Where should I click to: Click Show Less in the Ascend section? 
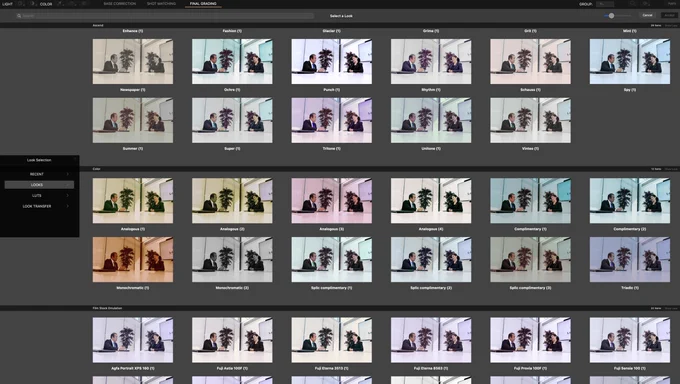[x=671, y=26]
